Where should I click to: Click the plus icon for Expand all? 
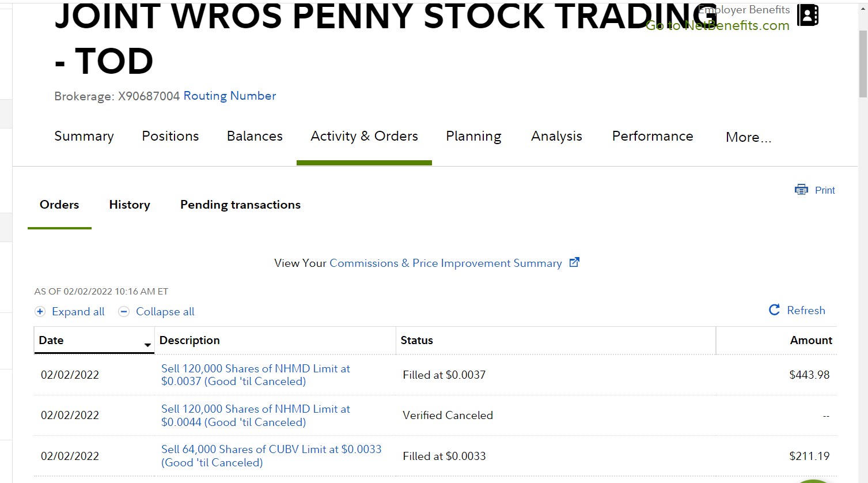point(40,312)
